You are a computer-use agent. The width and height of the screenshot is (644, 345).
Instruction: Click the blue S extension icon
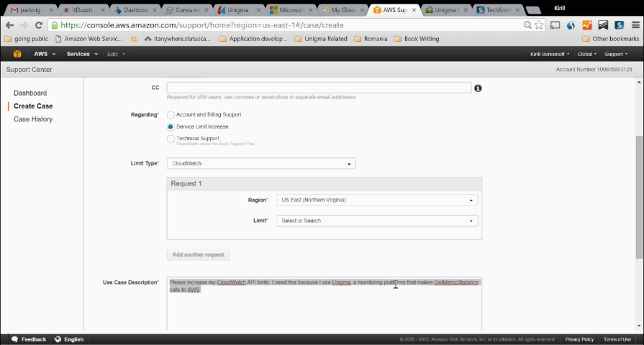pos(619,25)
